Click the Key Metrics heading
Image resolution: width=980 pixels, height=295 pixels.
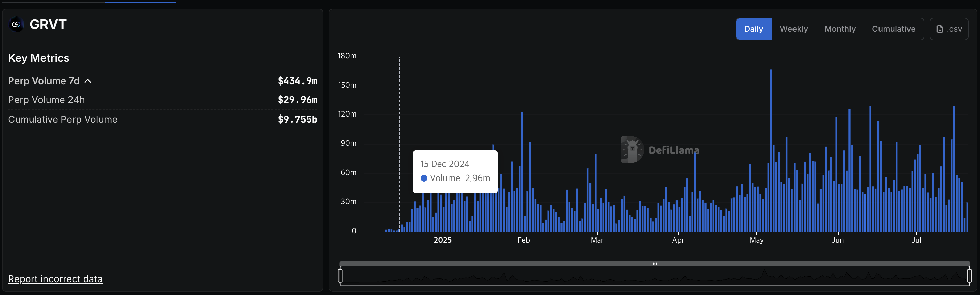tap(39, 58)
